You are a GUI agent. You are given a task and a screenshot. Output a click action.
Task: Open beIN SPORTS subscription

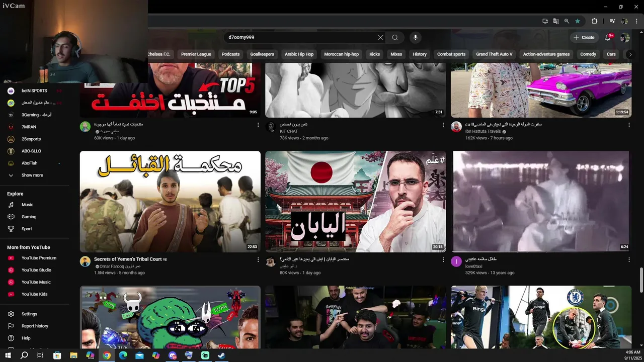(34, 90)
